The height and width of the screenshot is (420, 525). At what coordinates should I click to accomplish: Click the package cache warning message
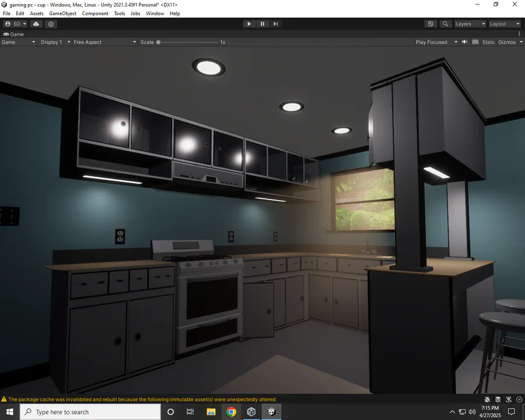tap(142, 399)
